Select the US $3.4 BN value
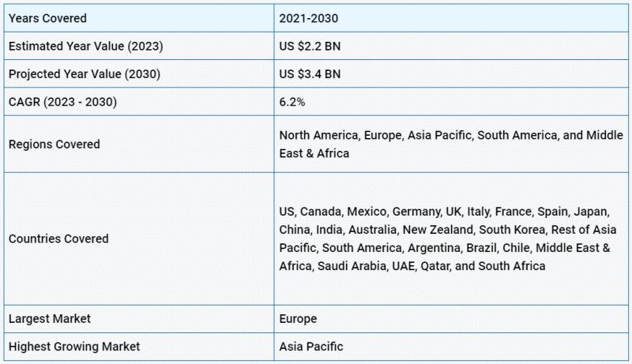This screenshot has height=364, width=632. (x=310, y=74)
